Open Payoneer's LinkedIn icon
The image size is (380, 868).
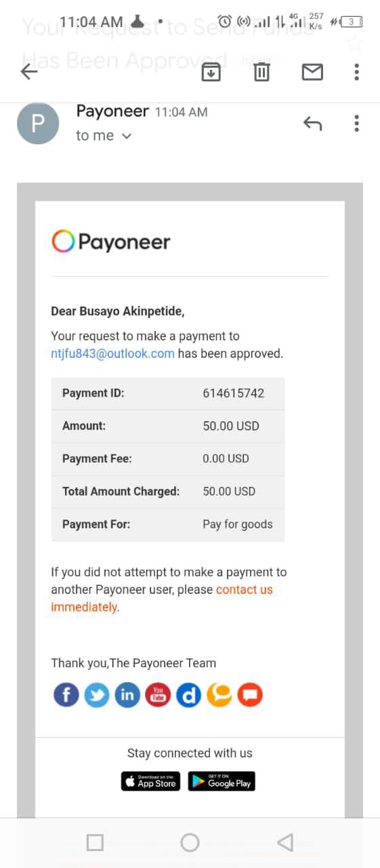click(x=127, y=695)
